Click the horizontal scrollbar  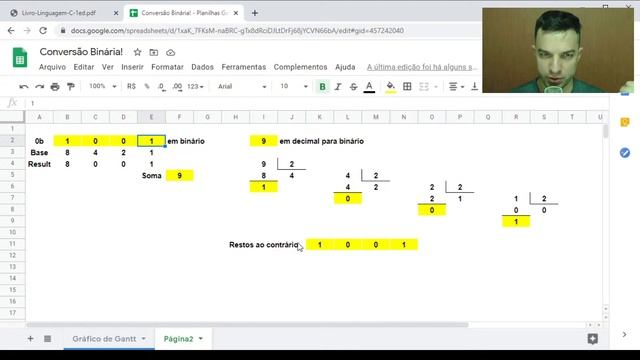pos(247,325)
